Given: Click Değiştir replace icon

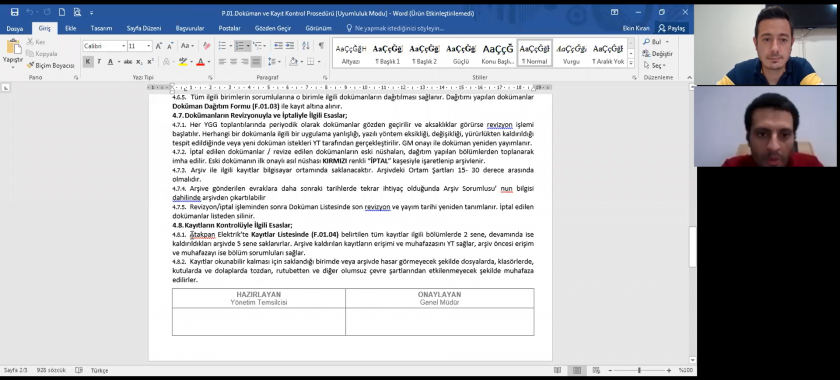Looking at the screenshot, I should coord(657,54).
